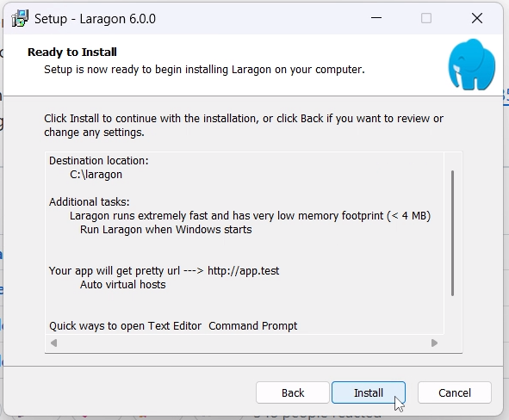Go back with the Back button
This screenshot has height=420, width=509.
point(293,392)
